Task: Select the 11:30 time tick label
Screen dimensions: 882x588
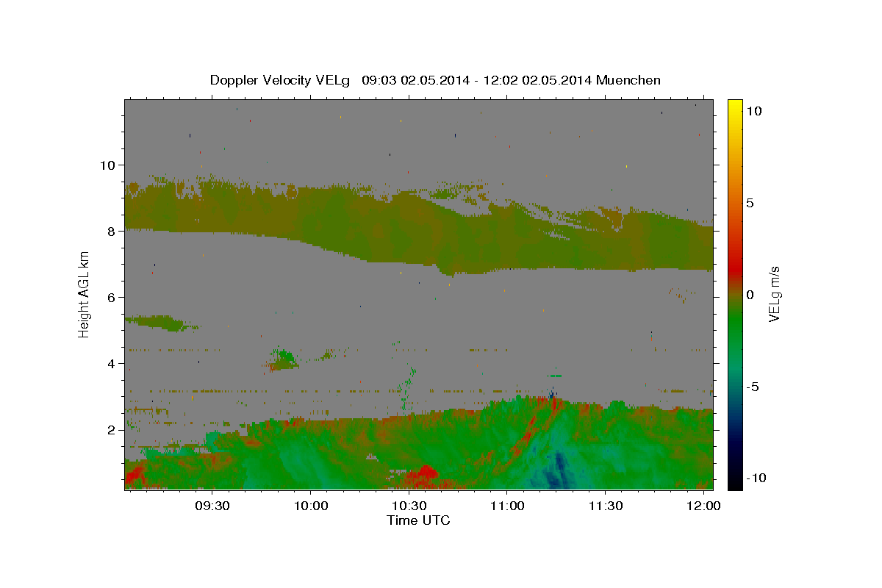Action: point(605,506)
